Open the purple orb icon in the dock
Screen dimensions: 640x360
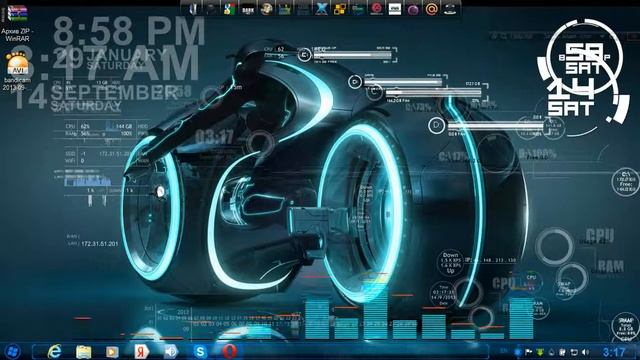pyautogui.click(x=413, y=9)
